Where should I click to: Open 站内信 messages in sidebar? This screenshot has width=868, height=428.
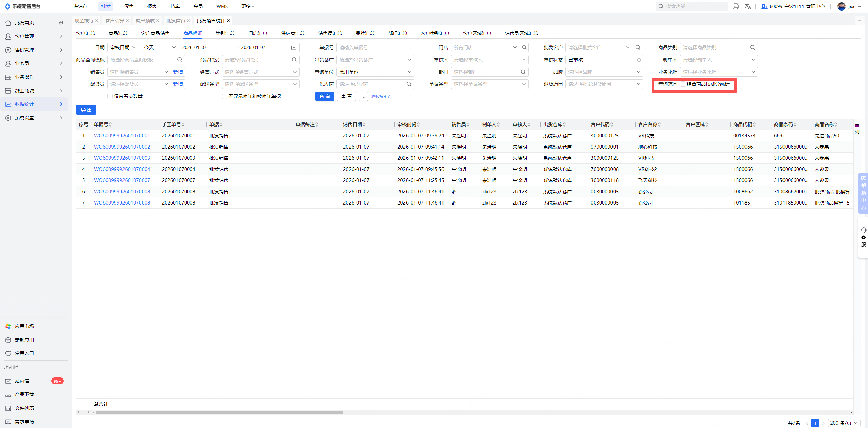pyautogui.click(x=22, y=381)
